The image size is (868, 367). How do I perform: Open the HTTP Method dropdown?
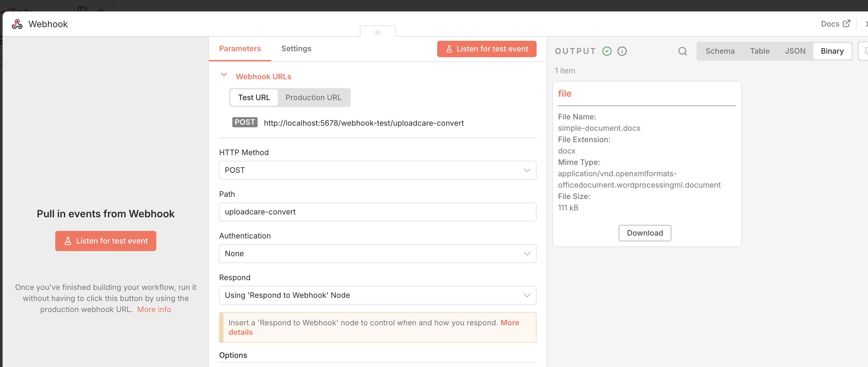[378, 170]
